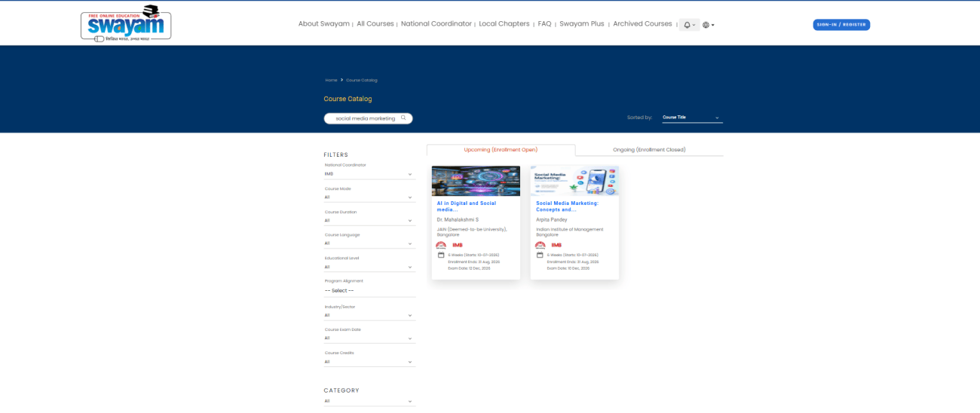Go to Swayam Plus
The image size is (980, 413).
(x=582, y=24)
